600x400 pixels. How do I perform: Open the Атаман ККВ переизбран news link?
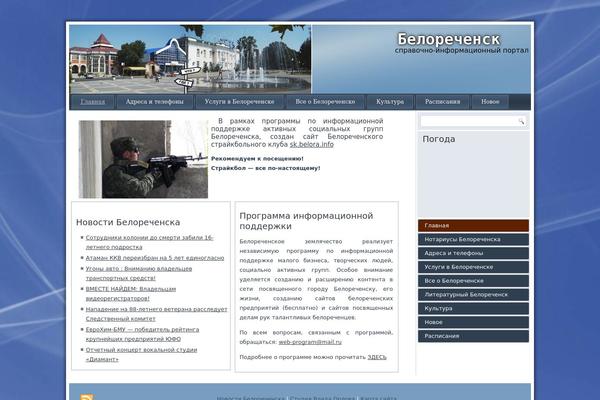[155, 258]
